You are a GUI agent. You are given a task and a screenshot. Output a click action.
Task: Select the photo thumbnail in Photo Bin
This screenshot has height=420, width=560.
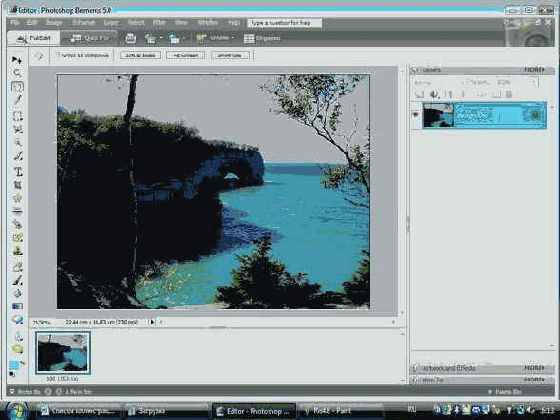[63, 352]
